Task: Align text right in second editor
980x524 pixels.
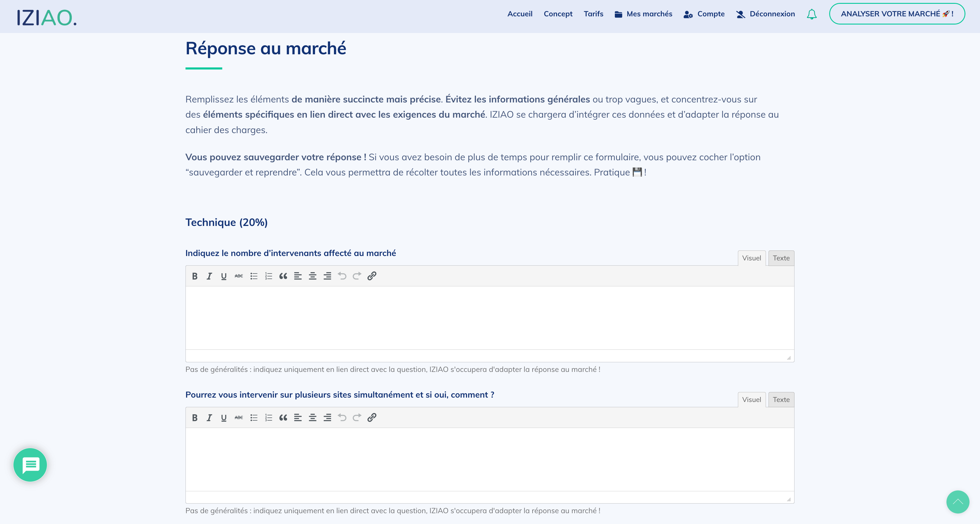Action: [327, 418]
